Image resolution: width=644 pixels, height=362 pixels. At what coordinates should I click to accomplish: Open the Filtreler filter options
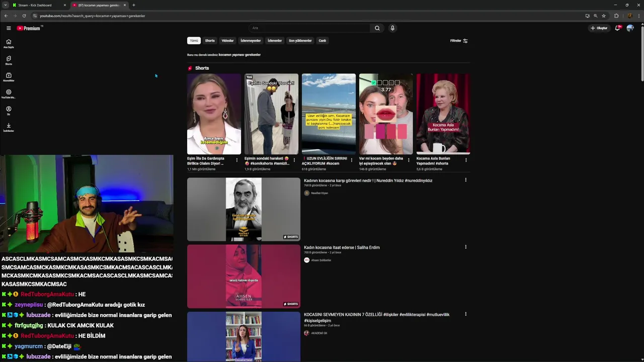tap(459, 41)
